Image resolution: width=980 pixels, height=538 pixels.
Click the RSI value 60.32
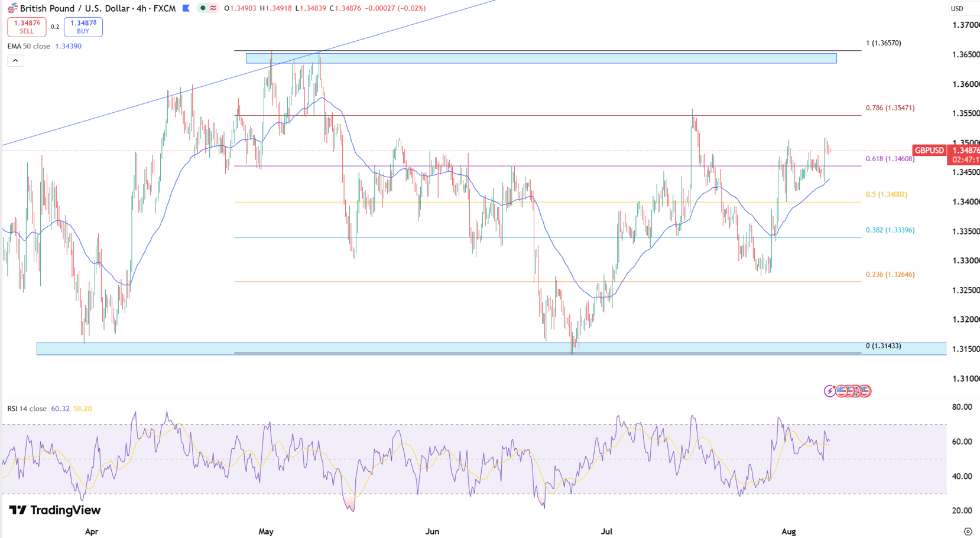(60, 409)
